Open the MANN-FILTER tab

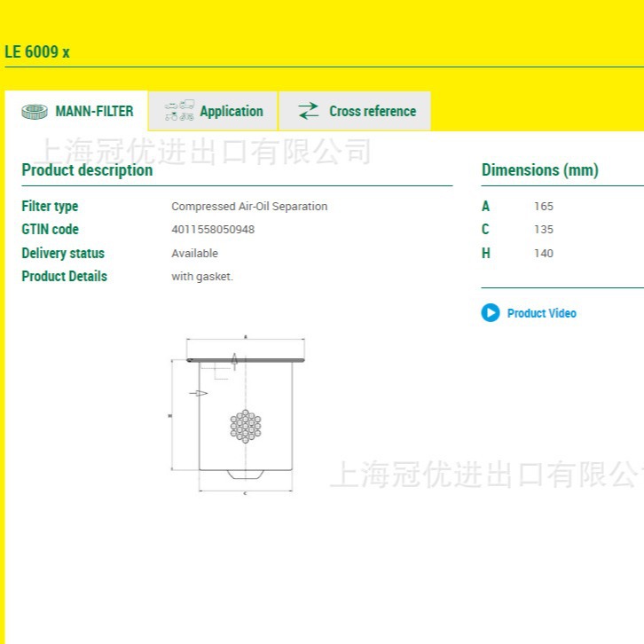pos(76,111)
